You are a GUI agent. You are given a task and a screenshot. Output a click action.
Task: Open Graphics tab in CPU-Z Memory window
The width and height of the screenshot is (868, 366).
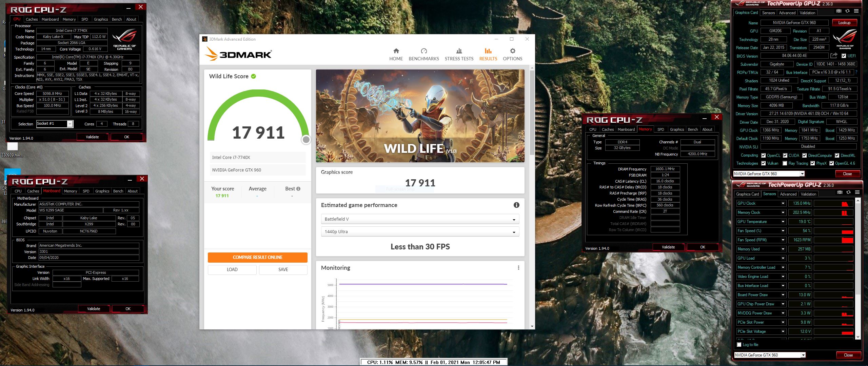[x=677, y=129]
